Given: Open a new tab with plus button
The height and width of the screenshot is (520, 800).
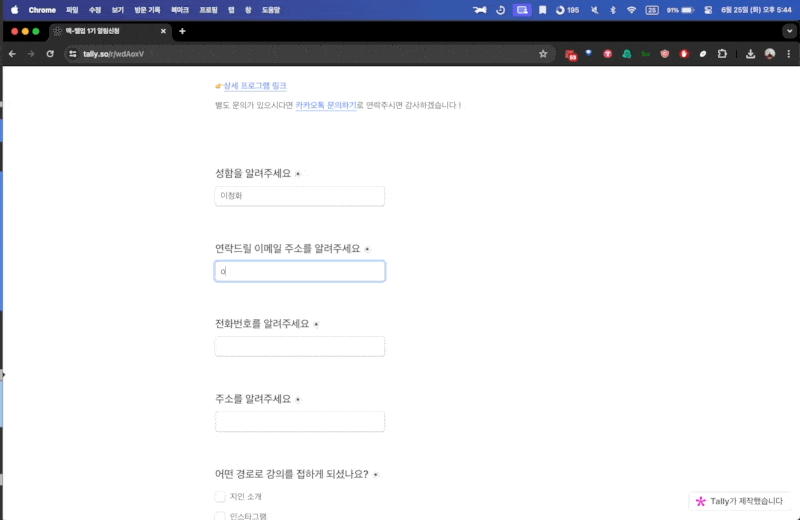Looking at the screenshot, I should 182,31.
